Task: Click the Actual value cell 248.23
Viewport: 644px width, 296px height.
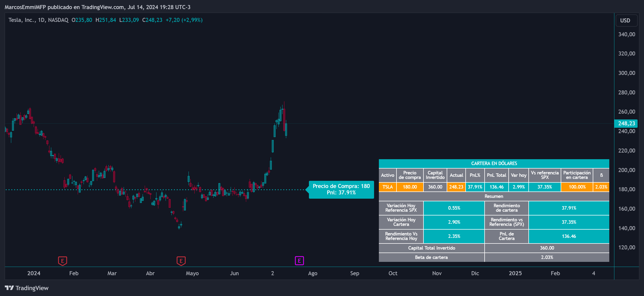Action: coord(456,187)
